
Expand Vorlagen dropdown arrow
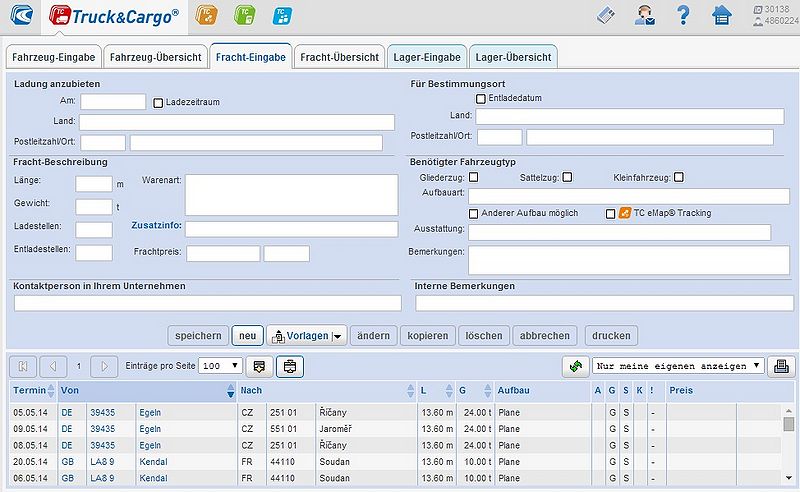[337, 337]
